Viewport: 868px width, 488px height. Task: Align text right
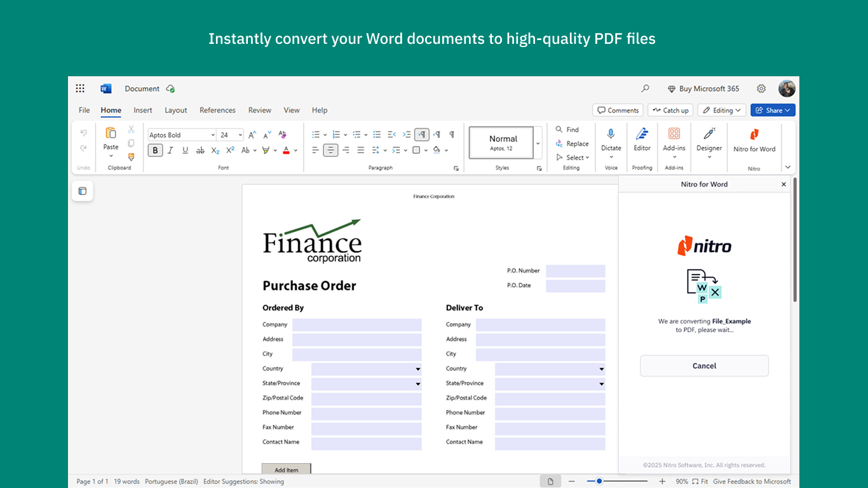coord(346,151)
